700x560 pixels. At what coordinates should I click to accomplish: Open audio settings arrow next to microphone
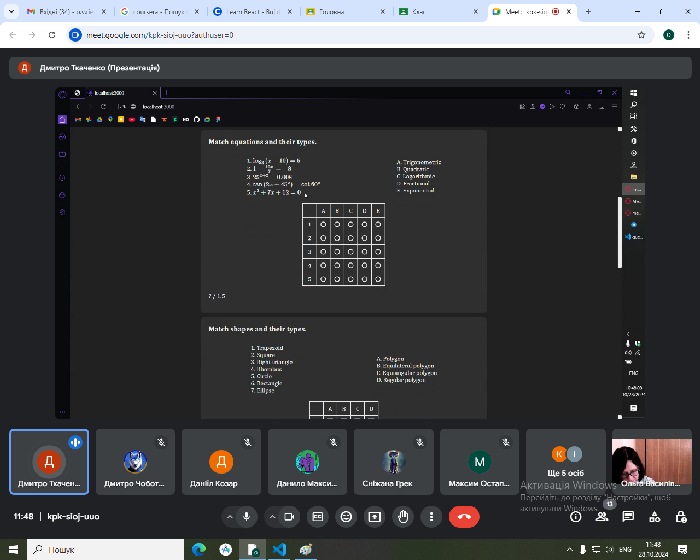coord(229,516)
